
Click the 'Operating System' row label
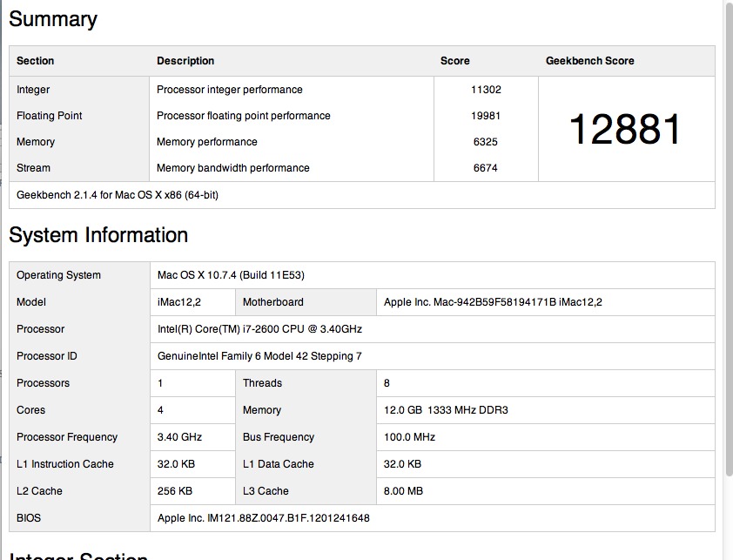(x=58, y=275)
